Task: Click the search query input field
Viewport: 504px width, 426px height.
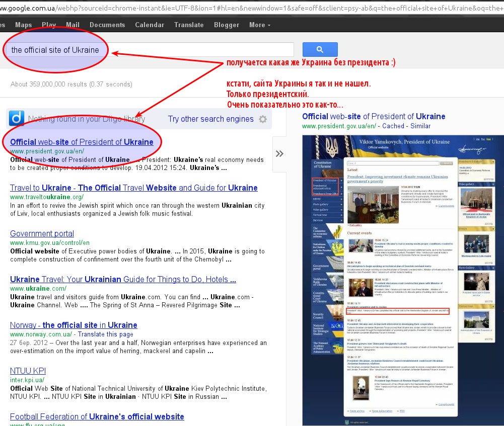Action: [151, 50]
